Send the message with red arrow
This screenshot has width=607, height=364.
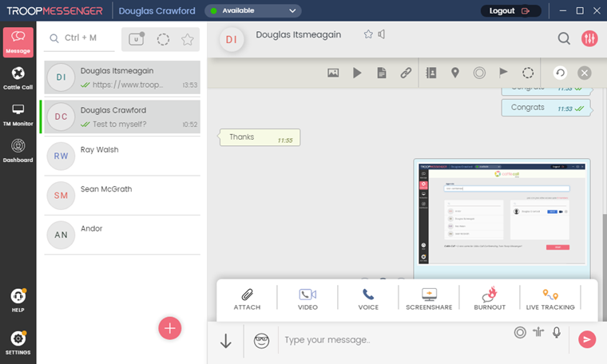587,339
